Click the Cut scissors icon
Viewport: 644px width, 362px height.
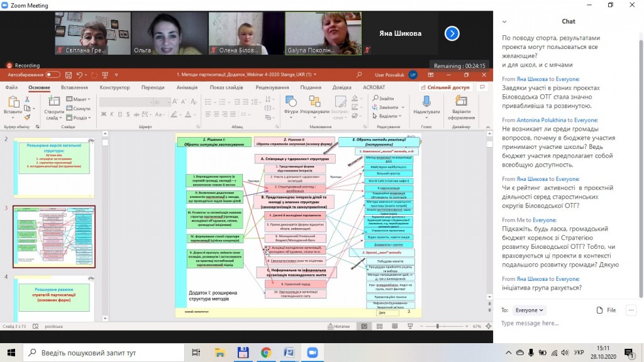pos(27,99)
